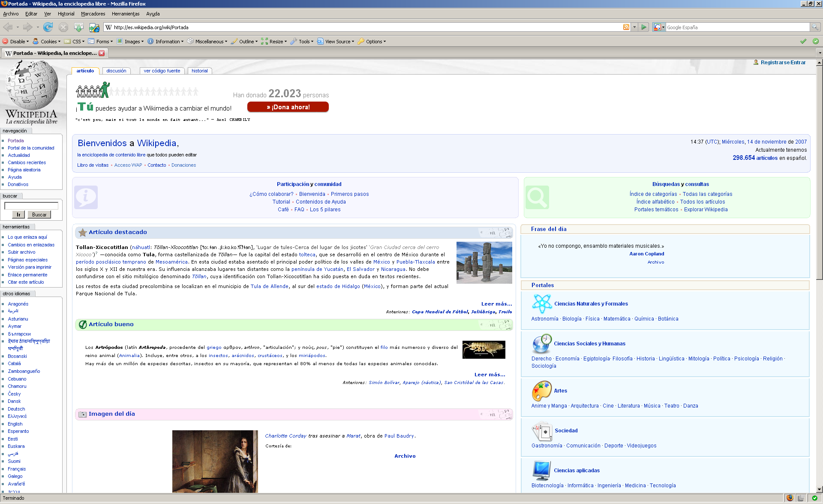Click the globe-clock icon for Ciencias Sociales
Image resolution: width=823 pixels, height=504 pixels.
(x=542, y=344)
